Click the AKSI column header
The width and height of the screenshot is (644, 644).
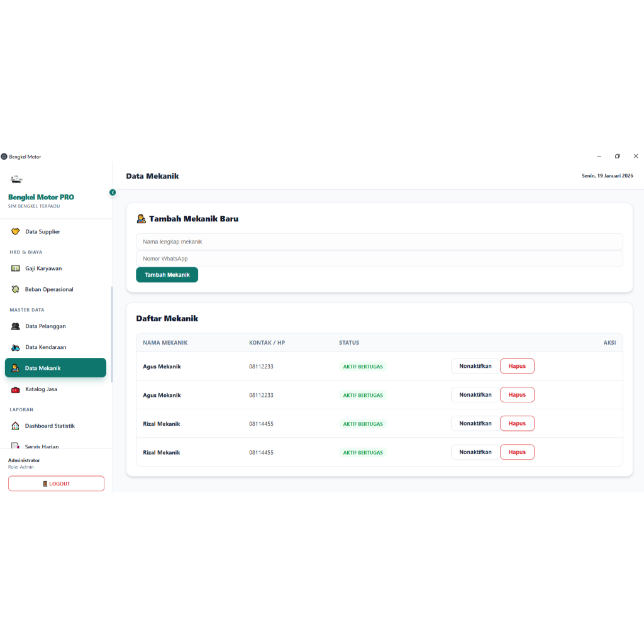609,343
